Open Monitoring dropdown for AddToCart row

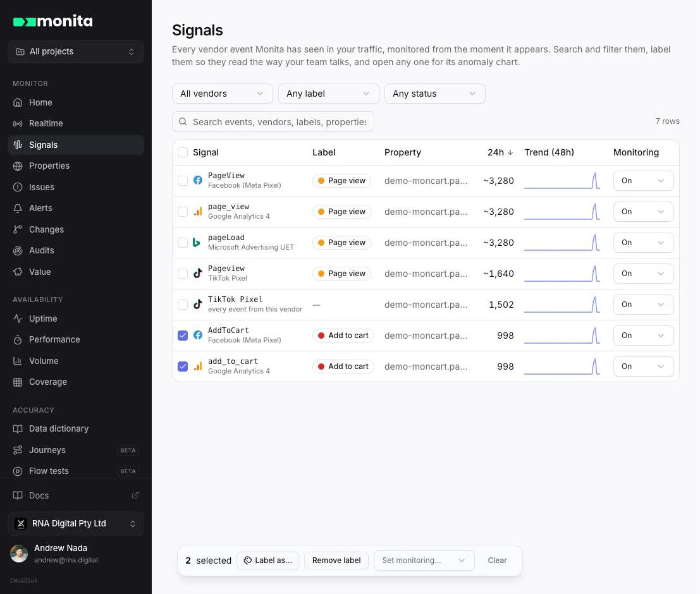[x=643, y=335]
